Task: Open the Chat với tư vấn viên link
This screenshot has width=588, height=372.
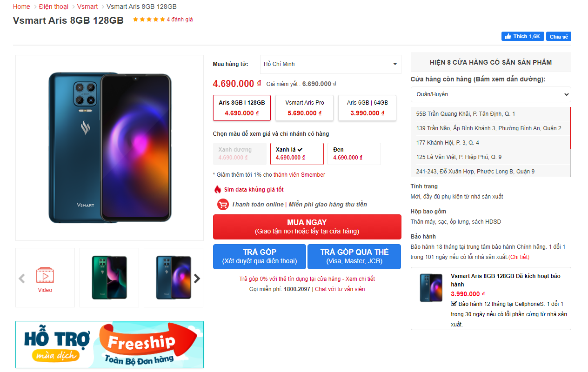Action: pyautogui.click(x=340, y=289)
